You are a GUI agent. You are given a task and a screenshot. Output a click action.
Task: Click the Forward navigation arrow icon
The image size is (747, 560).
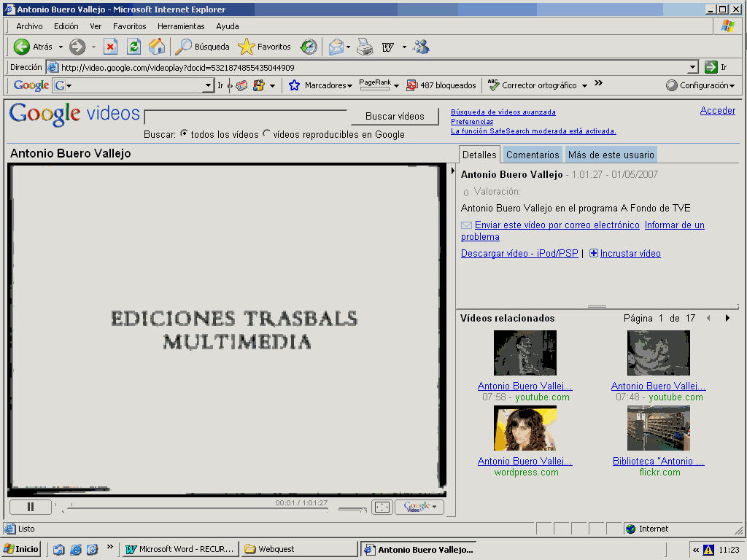click(x=77, y=47)
